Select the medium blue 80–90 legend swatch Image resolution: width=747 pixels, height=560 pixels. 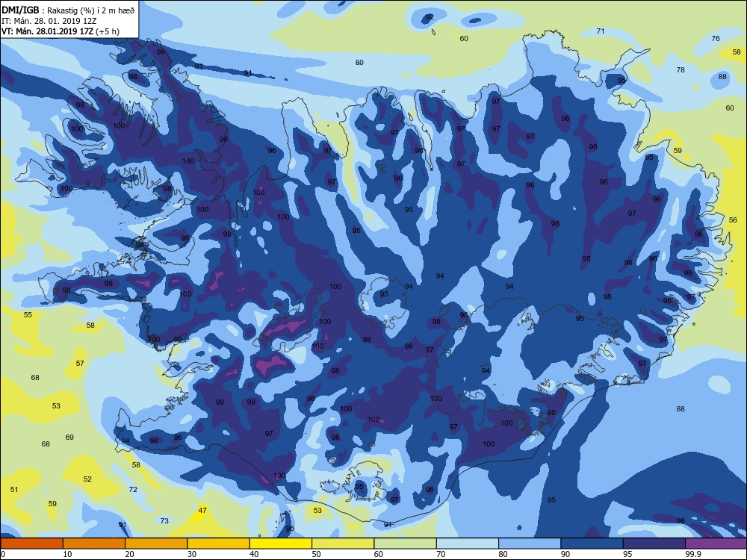pos(530,544)
